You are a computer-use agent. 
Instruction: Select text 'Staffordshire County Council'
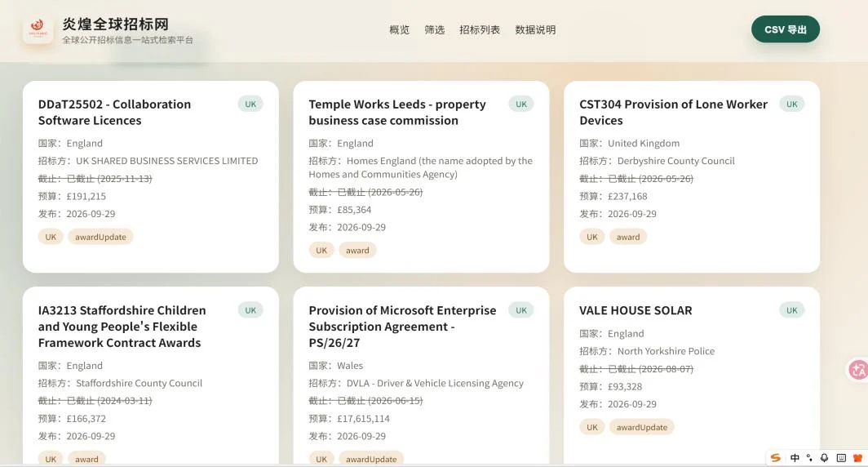(x=139, y=384)
